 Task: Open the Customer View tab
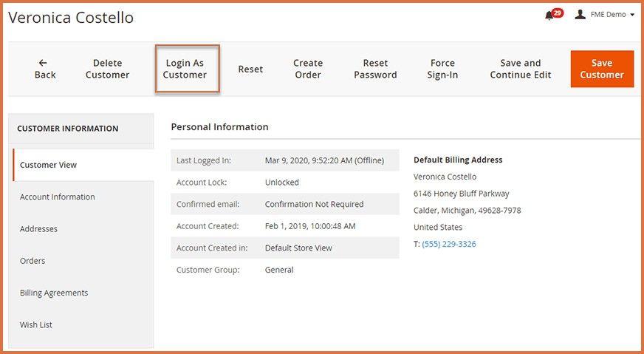pyautogui.click(x=49, y=165)
